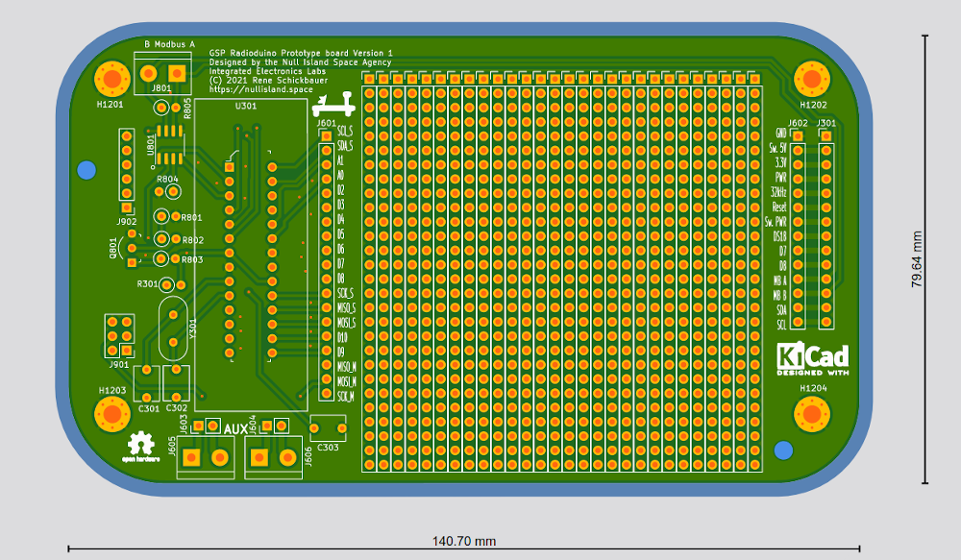The height and width of the screenshot is (560, 961).
Task: Click the 140.70 mm width dimension
Action: (464, 541)
